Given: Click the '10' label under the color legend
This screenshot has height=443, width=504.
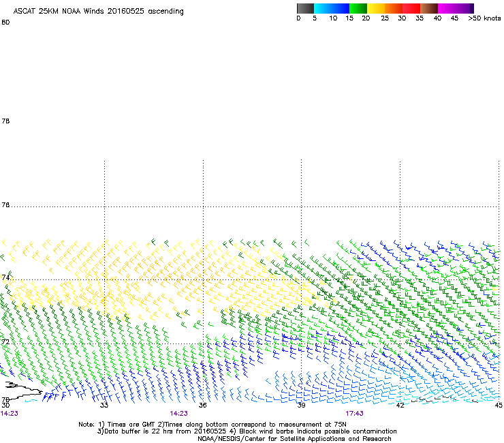Looking at the screenshot, I should (x=333, y=18).
